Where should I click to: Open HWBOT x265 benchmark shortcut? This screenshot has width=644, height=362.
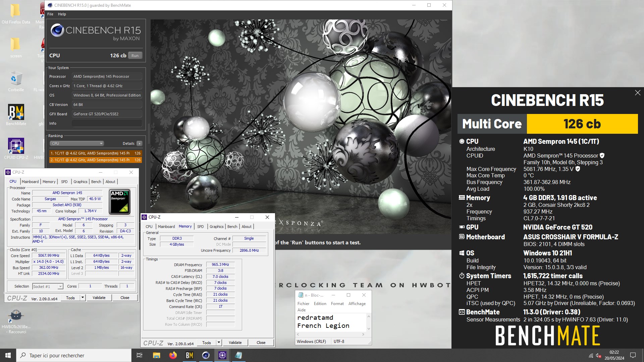[x=16, y=322]
